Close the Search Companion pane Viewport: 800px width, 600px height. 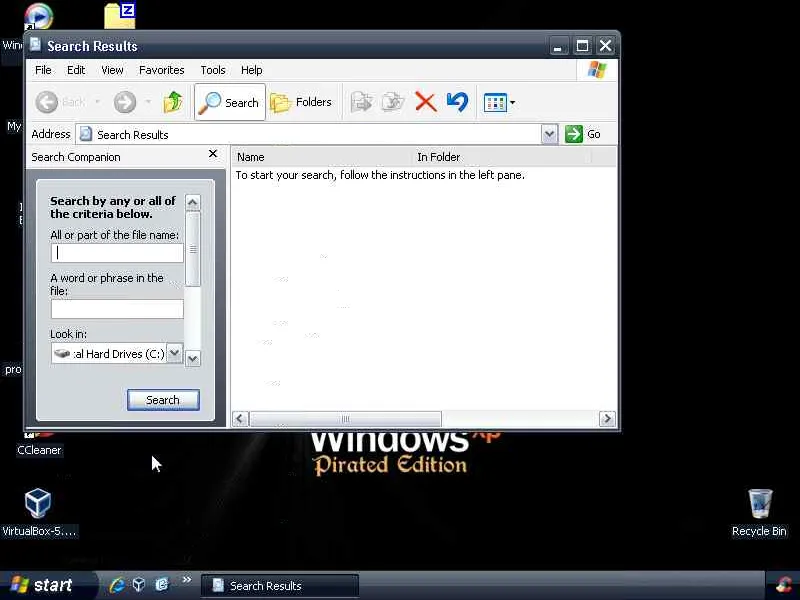(213, 154)
